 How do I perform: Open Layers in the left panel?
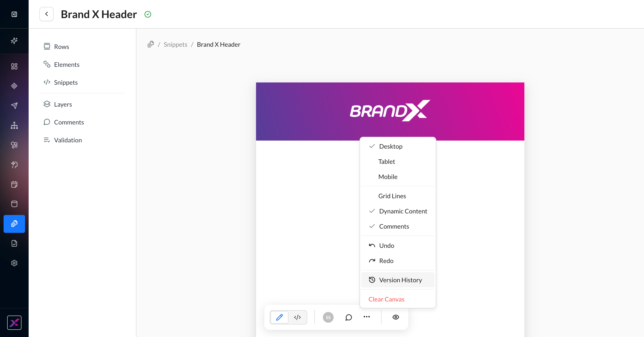pyautogui.click(x=58, y=104)
